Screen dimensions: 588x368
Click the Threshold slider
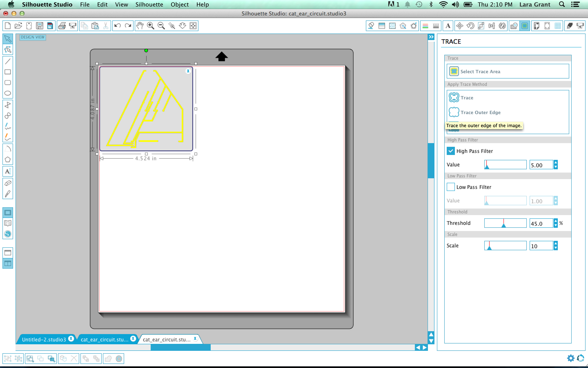point(505,223)
